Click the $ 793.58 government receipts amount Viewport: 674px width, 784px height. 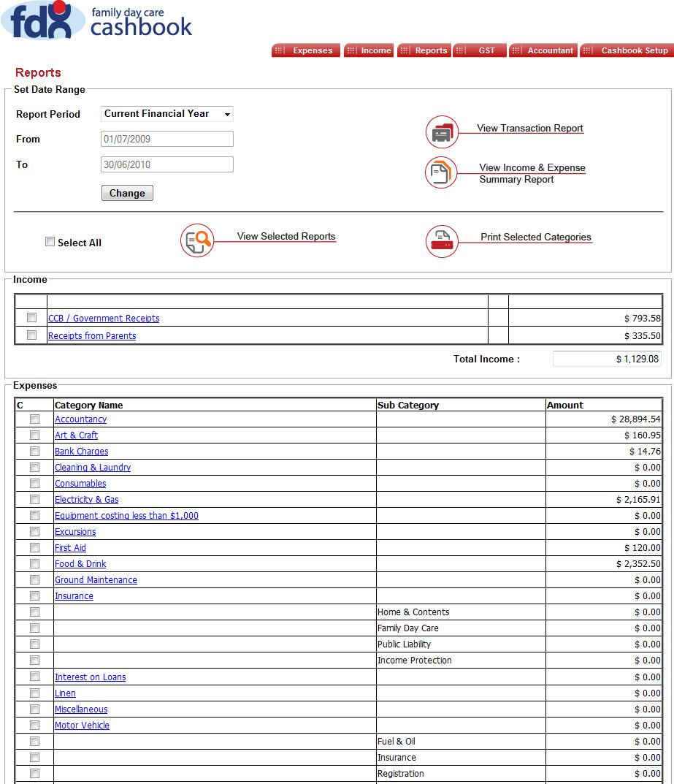click(x=642, y=319)
